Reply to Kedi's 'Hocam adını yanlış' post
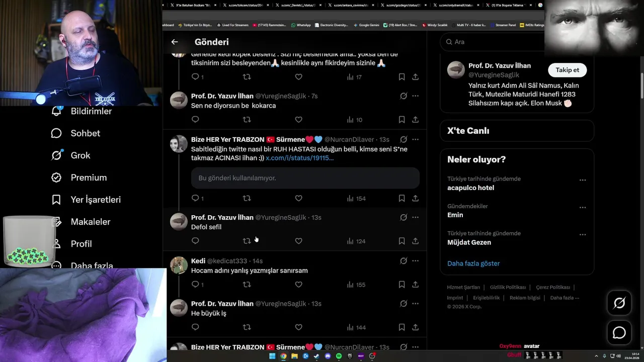The image size is (644, 362). coord(197,285)
